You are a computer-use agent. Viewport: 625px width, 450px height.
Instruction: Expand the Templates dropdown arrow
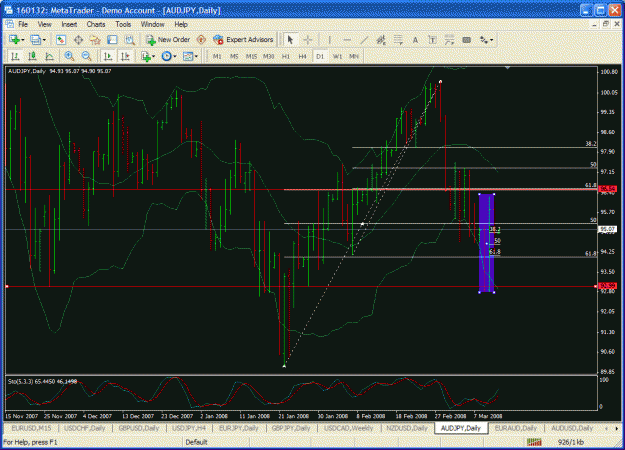click(x=196, y=56)
